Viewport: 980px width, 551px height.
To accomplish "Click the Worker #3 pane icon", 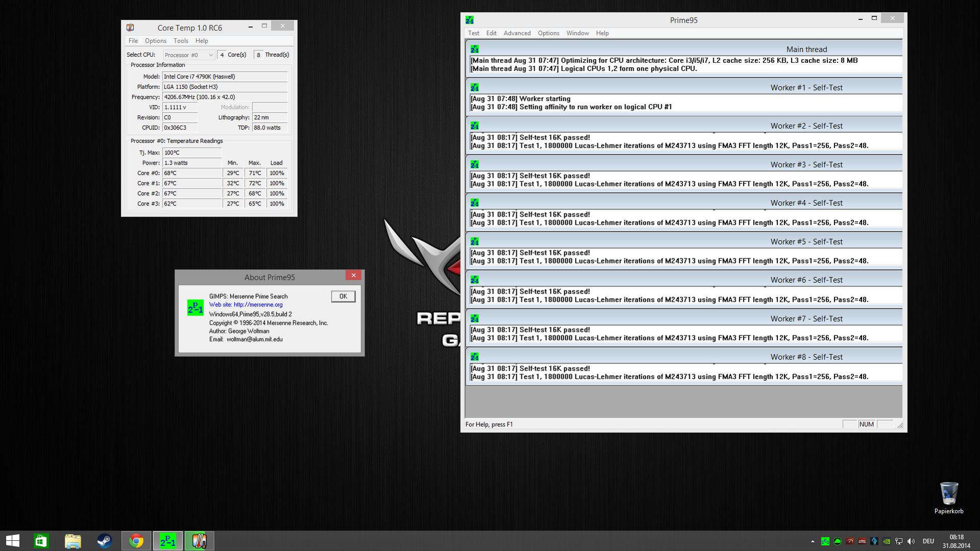I will click(x=474, y=164).
